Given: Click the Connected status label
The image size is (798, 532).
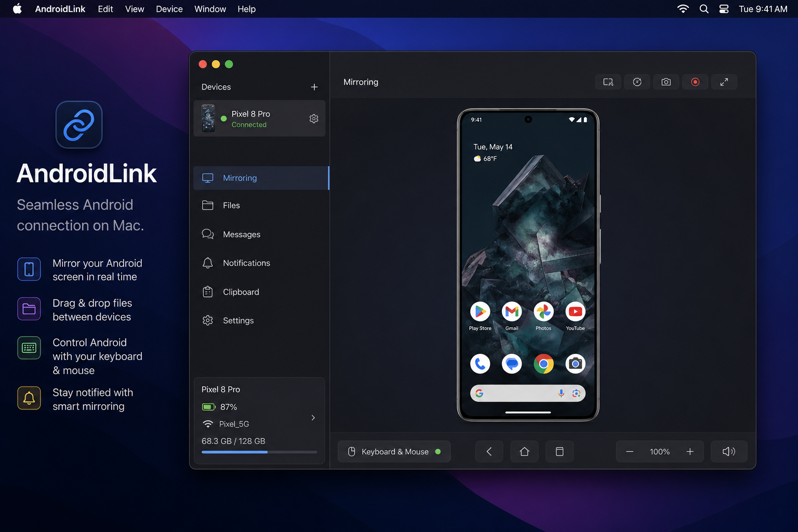Looking at the screenshot, I should tap(249, 125).
